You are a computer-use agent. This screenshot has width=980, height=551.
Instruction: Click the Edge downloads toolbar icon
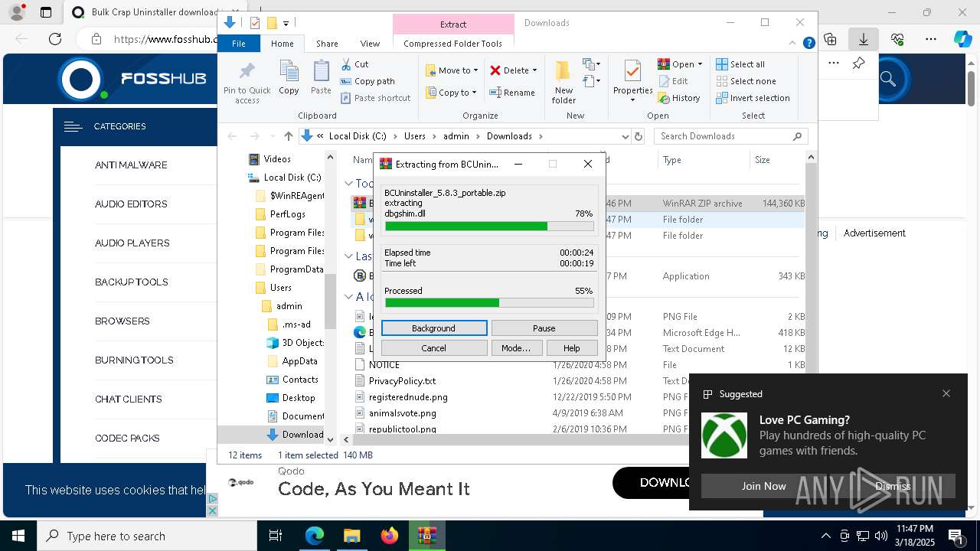[863, 39]
